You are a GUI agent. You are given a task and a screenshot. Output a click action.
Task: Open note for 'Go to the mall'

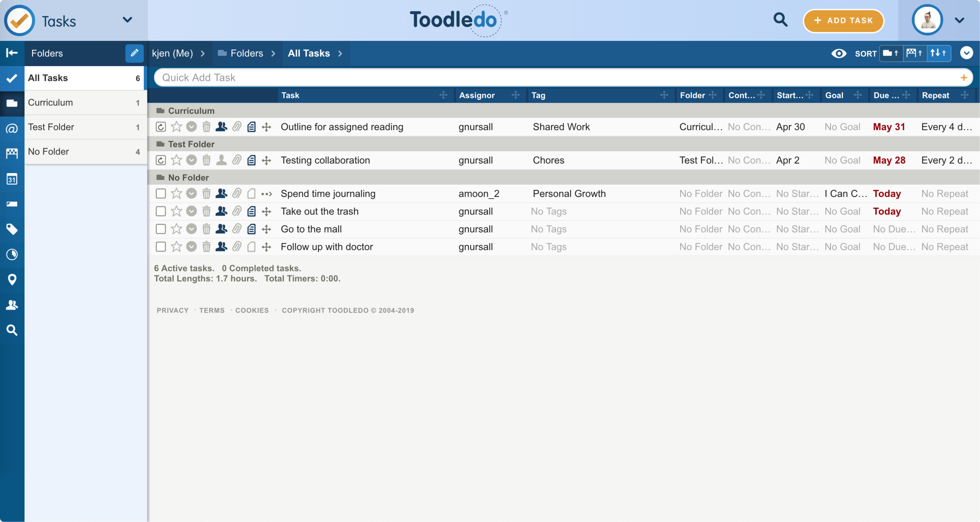tap(251, 229)
